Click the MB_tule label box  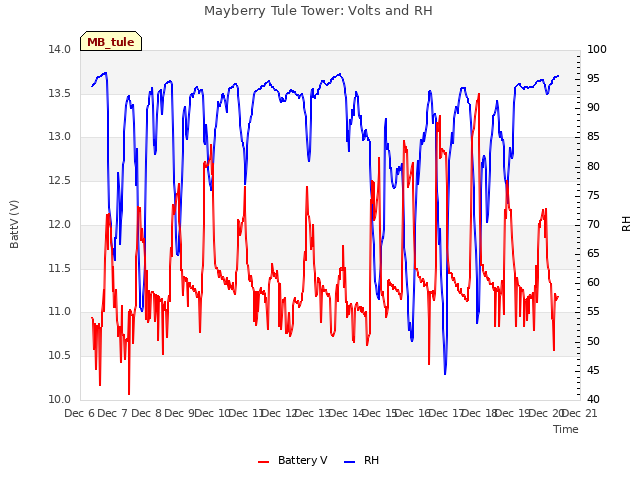point(111,41)
